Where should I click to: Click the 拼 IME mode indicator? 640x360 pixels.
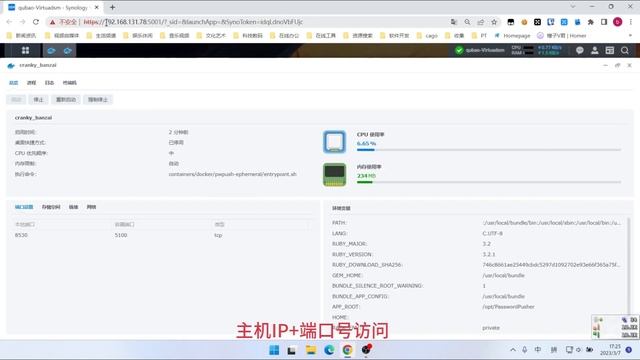point(554,350)
